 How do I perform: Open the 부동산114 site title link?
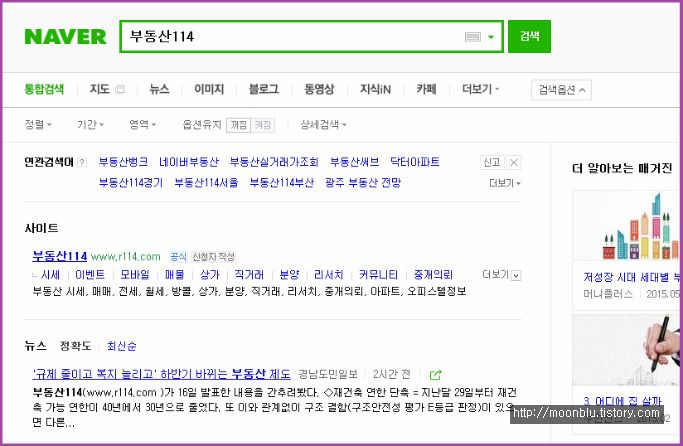tap(60, 256)
